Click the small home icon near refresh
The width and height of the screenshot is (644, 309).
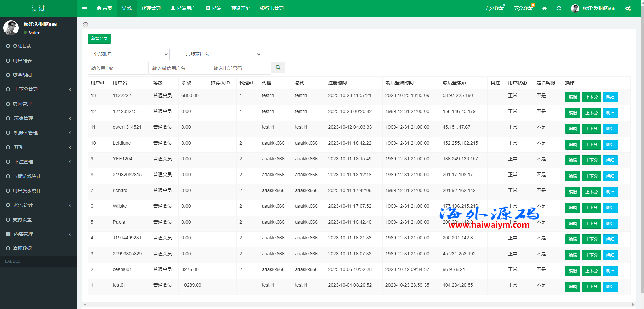point(544,8)
